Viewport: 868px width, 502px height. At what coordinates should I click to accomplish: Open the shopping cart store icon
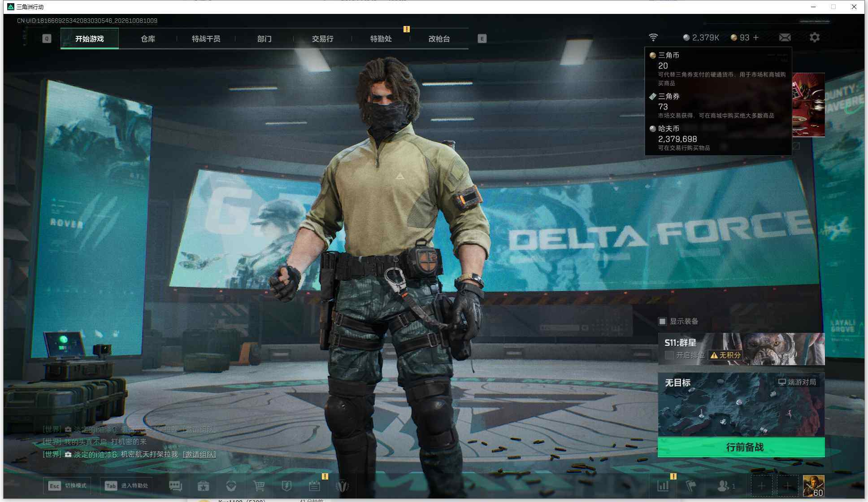(259, 486)
